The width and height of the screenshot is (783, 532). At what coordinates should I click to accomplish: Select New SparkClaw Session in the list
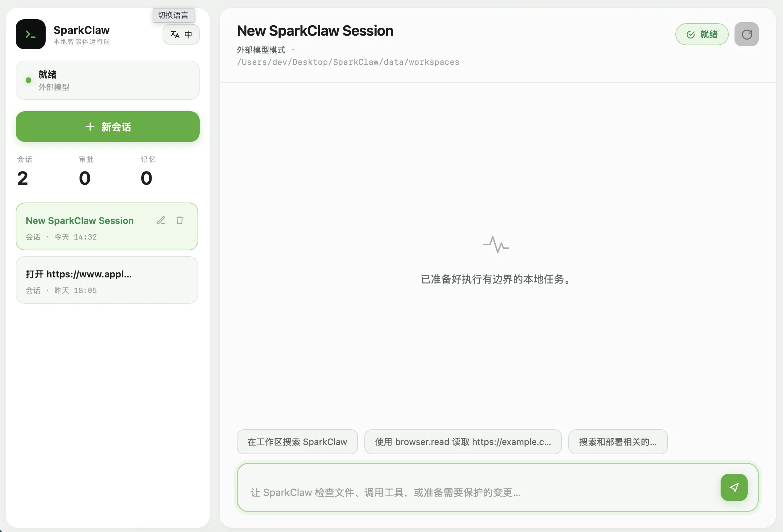tap(107, 226)
